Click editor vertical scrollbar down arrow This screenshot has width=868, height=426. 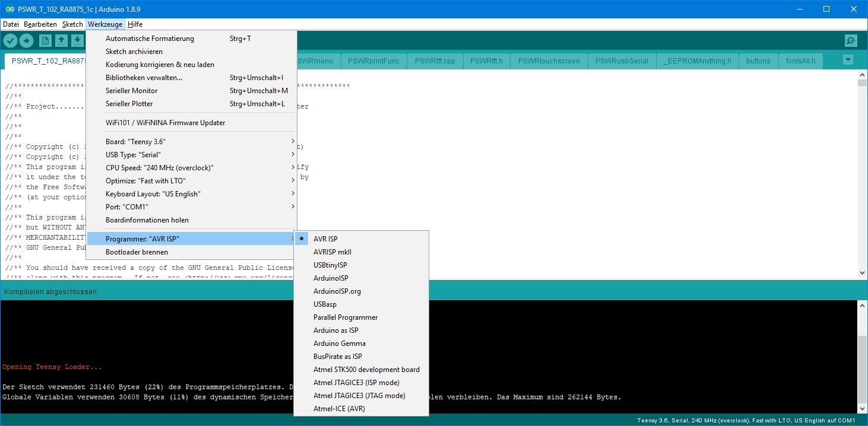(x=862, y=273)
